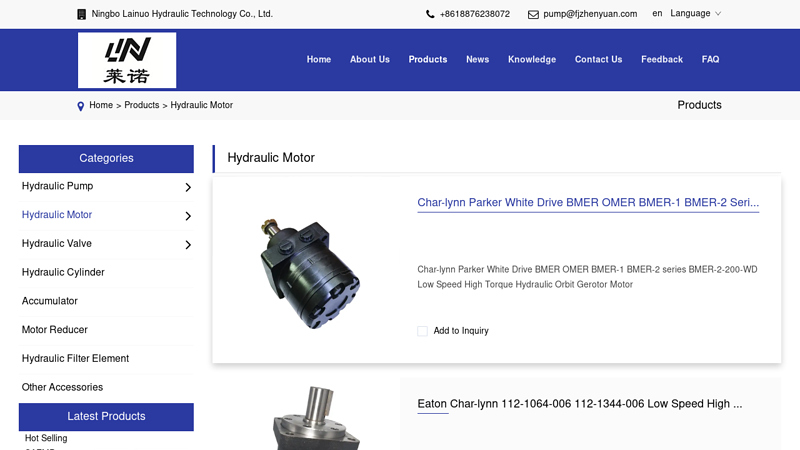Open Products menu item
800x450 pixels.
click(428, 59)
